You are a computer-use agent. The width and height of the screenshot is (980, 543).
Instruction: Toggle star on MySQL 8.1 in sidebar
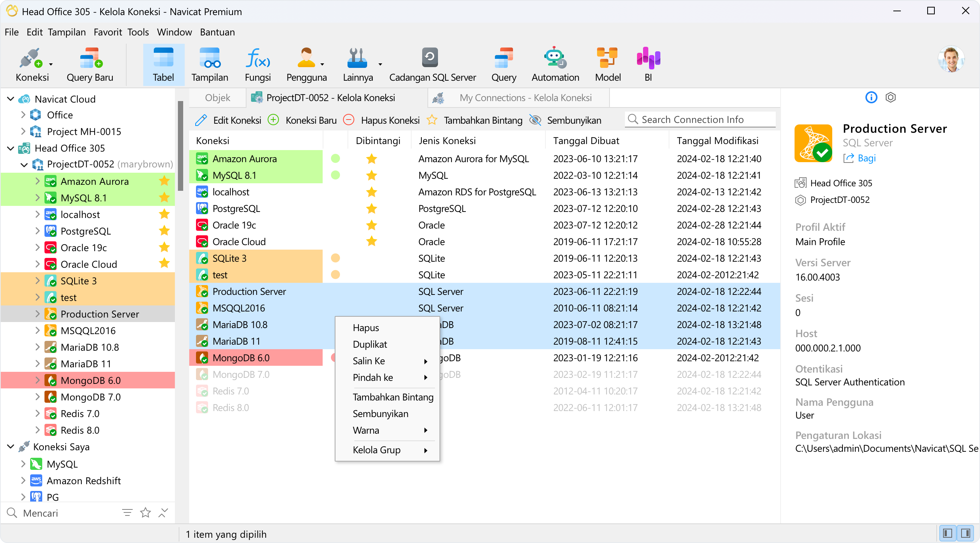[164, 198]
